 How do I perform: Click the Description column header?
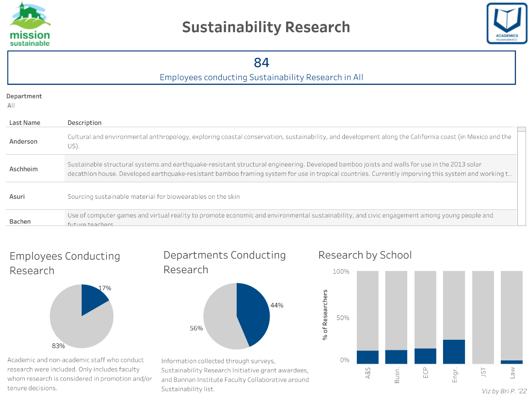coord(84,123)
